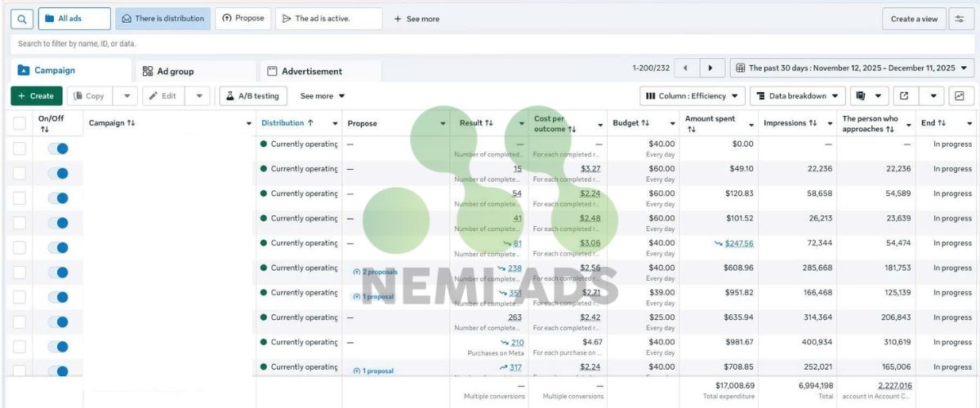Click the Create a view button

[x=914, y=19]
